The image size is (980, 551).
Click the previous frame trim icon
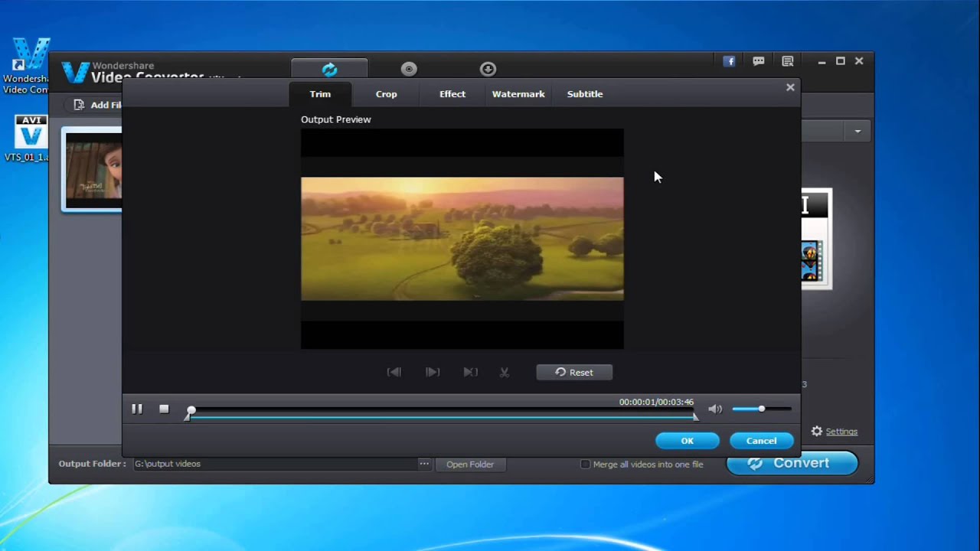(394, 372)
